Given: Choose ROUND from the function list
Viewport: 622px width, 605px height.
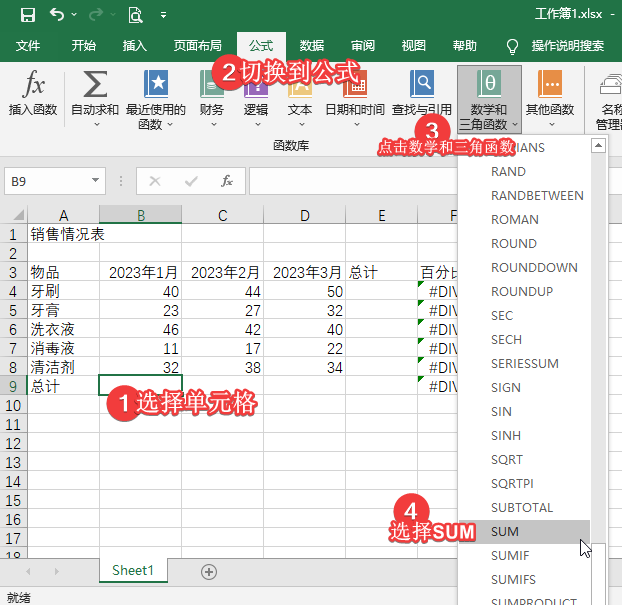Looking at the screenshot, I should click(524, 243).
